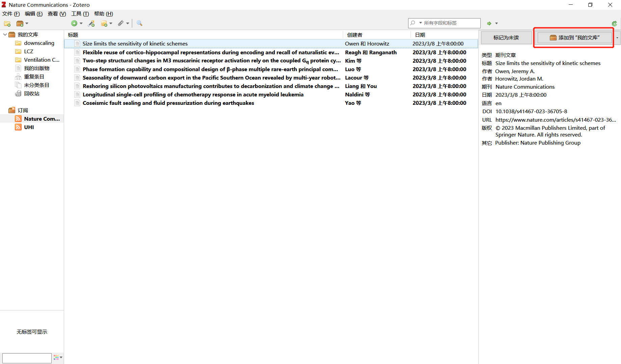Open the Add Attachment dropdown arrow

128,23
